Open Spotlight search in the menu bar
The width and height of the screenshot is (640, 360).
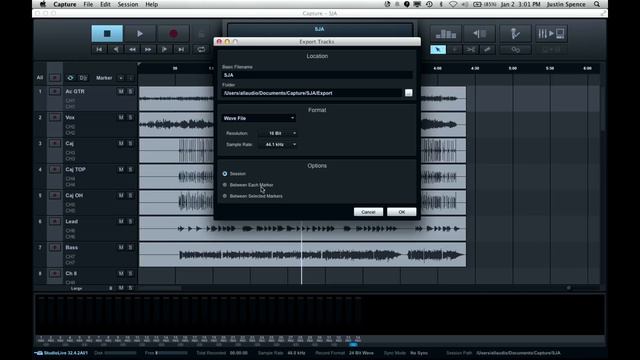597,4
